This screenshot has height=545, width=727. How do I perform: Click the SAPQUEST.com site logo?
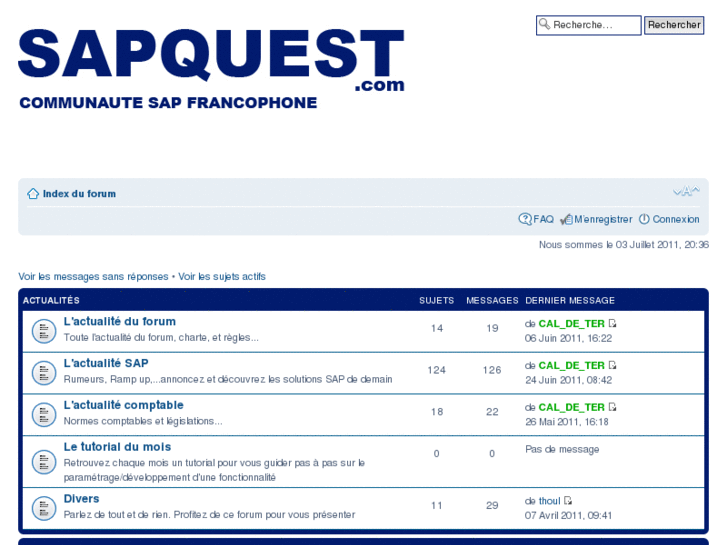click(211, 69)
